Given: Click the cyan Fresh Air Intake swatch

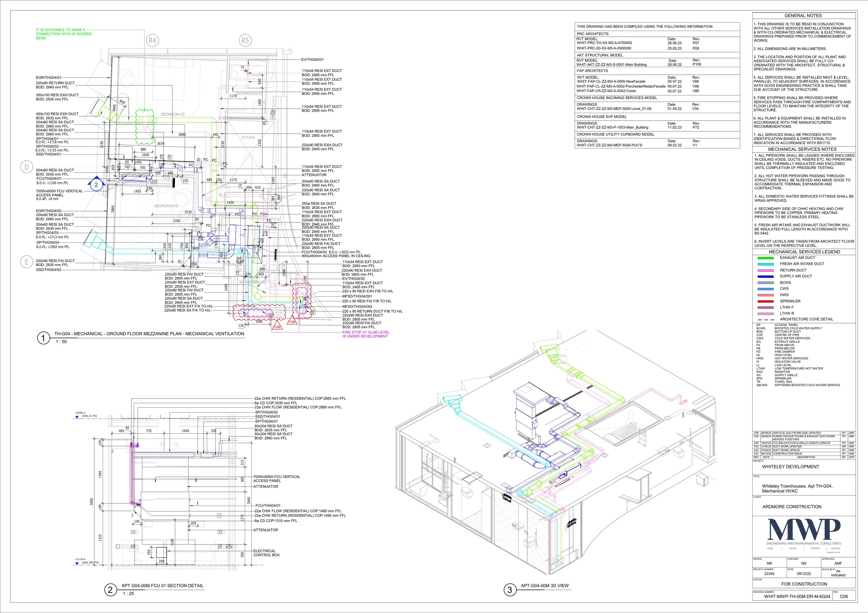Looking at the screenshot, I should pos(766,264).
